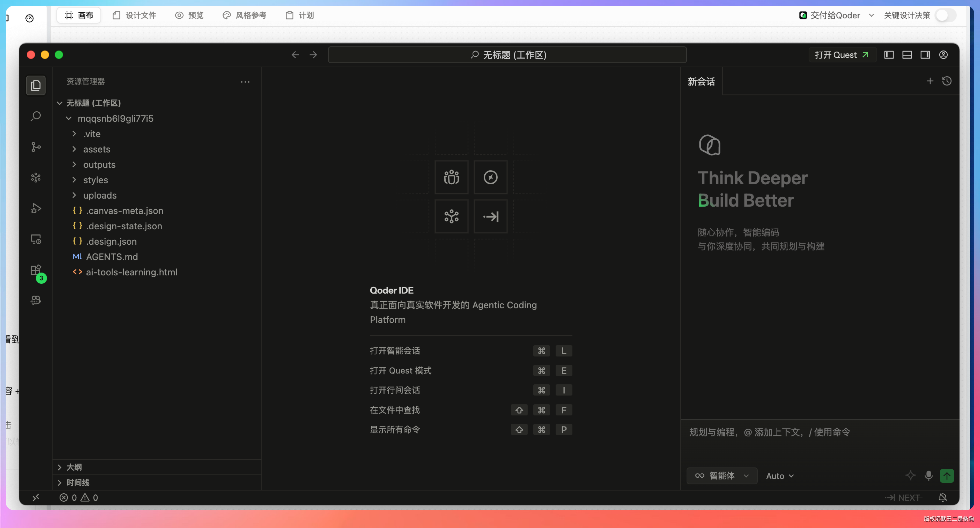Viewport: 980px width, 528px height.
Task: Open the 交付给Qoder dropdown arrow
Action: (x=872, y=16)
